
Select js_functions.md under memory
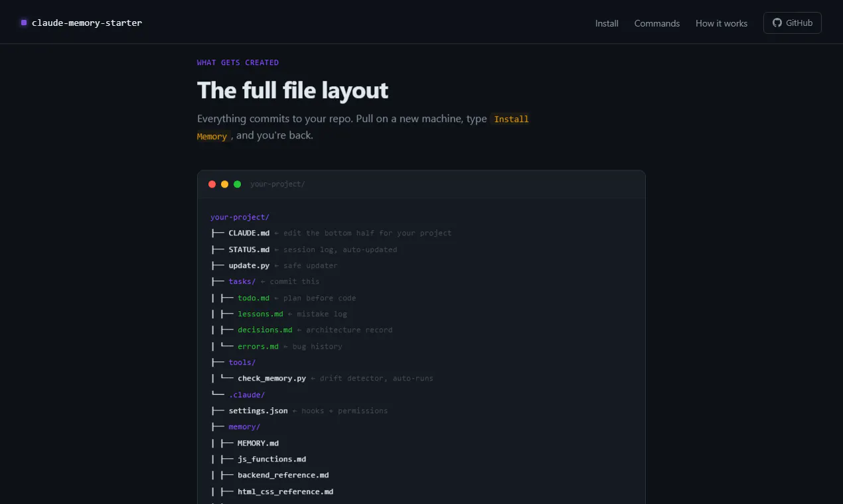pyautogui.click(x=271, y=459)
